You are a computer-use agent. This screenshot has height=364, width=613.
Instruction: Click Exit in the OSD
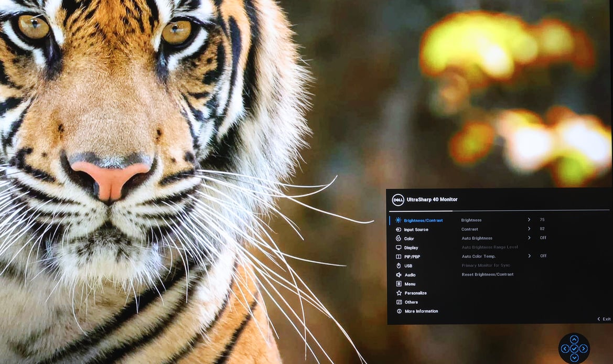tap(604, 319)
